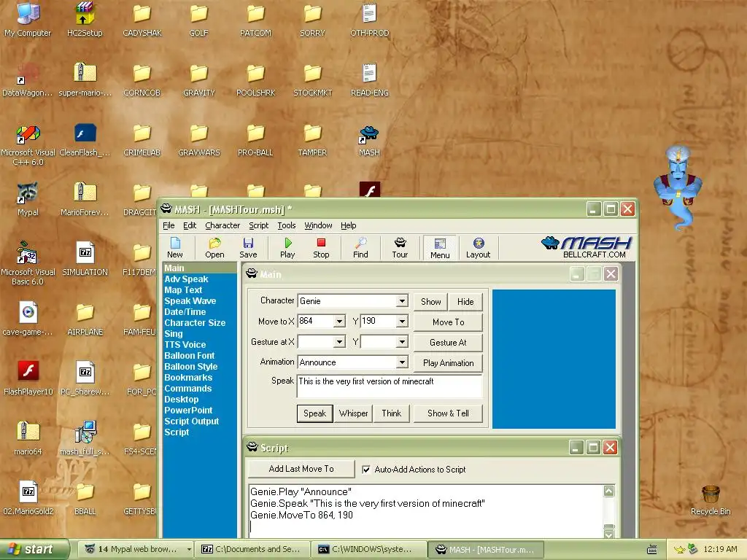The width and height of the screenshot is (747, 560).
Task: Open the Move to Y dropdown
Action: coord(402,322)
